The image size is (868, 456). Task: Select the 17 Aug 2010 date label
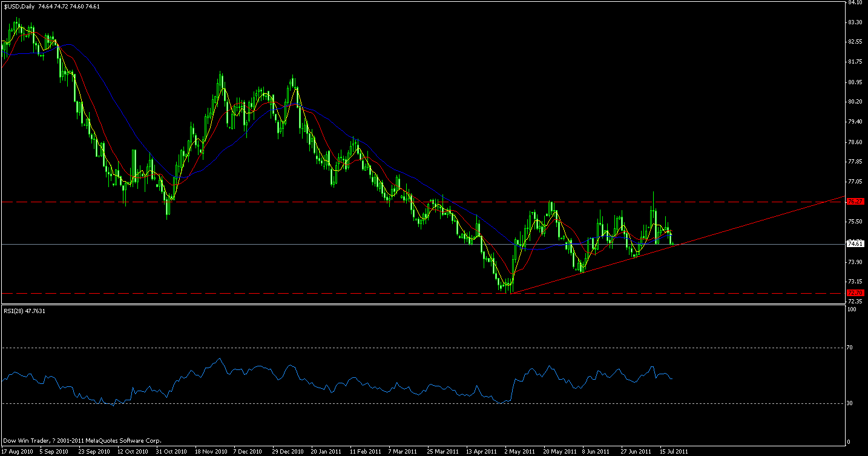(x=18, y=451)
